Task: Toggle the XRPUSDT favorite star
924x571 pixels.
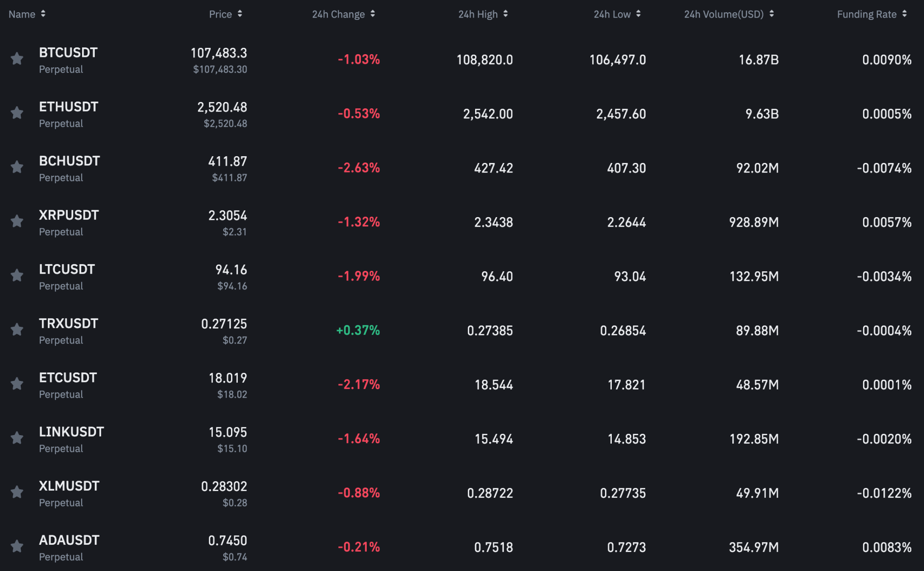Action: click(x=17, y=221)
